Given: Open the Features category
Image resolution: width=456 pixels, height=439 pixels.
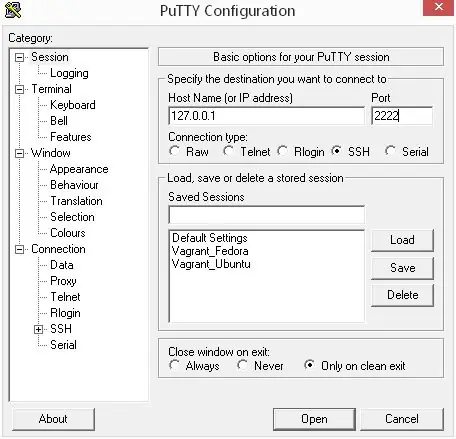Looking at the screenshot, I should tap(71, 137).
